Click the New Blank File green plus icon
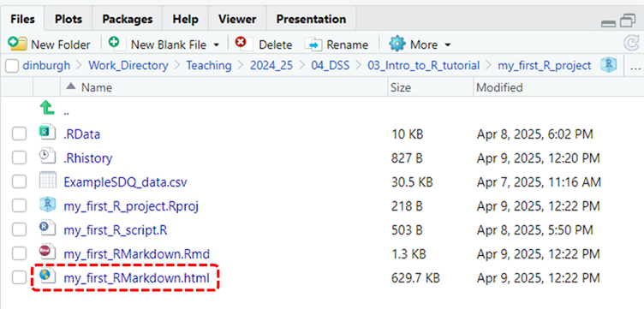This screenshot has width=644, height=309. click(114, 42)
